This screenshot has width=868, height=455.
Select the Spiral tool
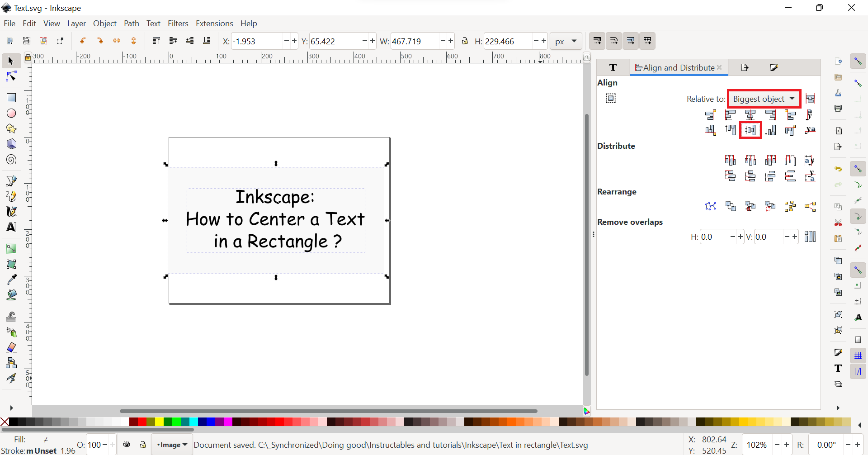11,159
